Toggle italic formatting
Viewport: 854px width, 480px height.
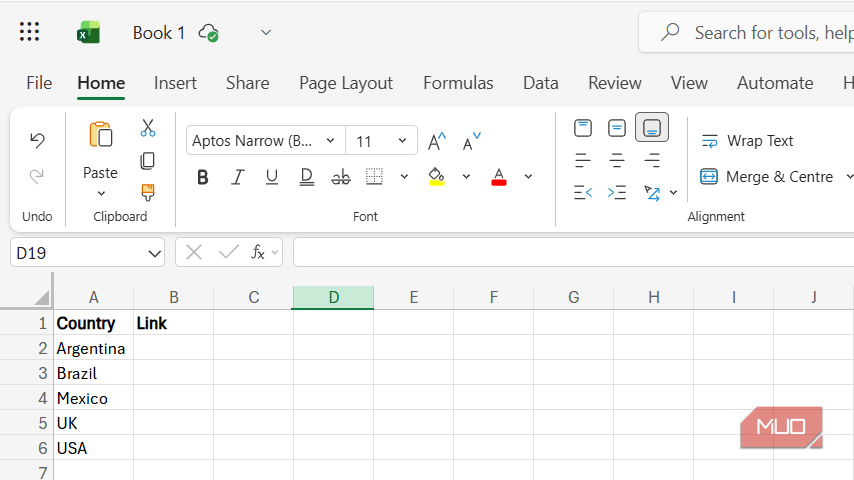click(237, 177)
